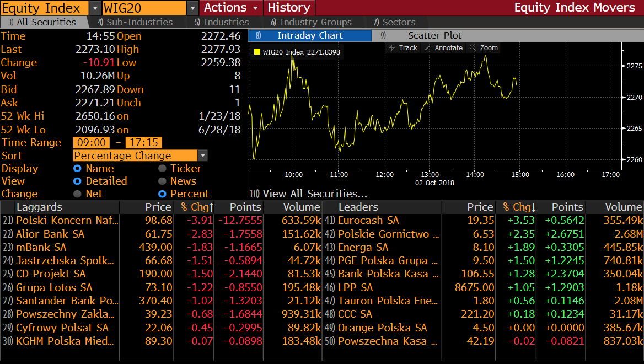Click the Zoom magnifier icon

coord(473,48)
